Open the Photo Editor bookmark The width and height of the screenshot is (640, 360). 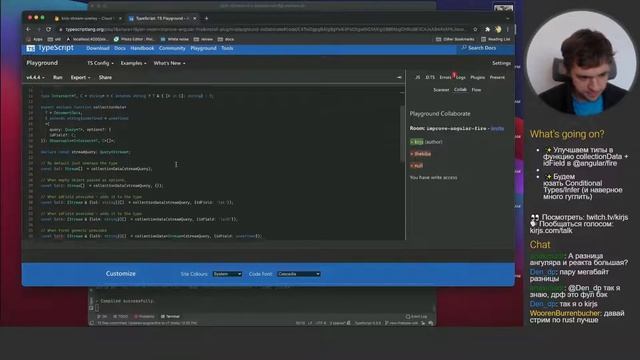coord(134,39)
